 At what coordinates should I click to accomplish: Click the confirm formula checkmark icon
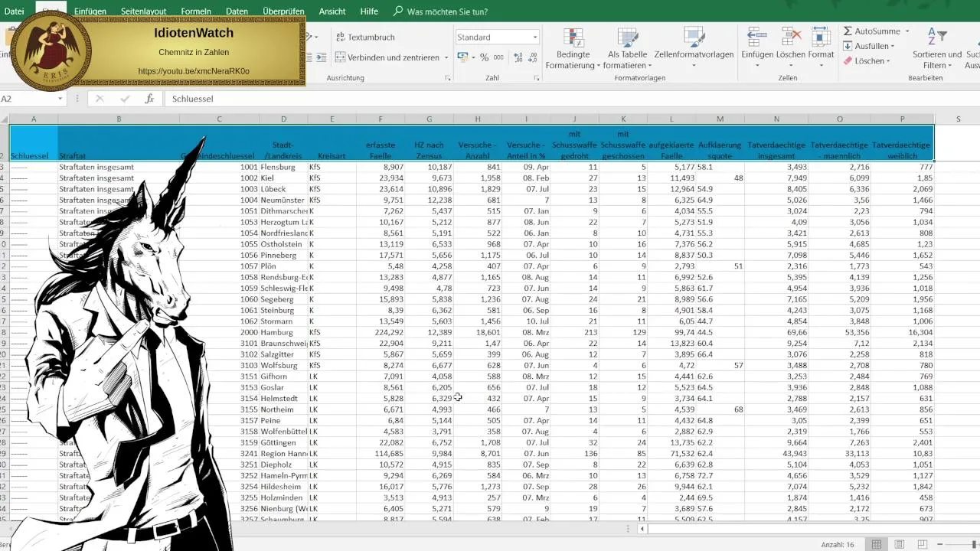[x=125, y=99]
